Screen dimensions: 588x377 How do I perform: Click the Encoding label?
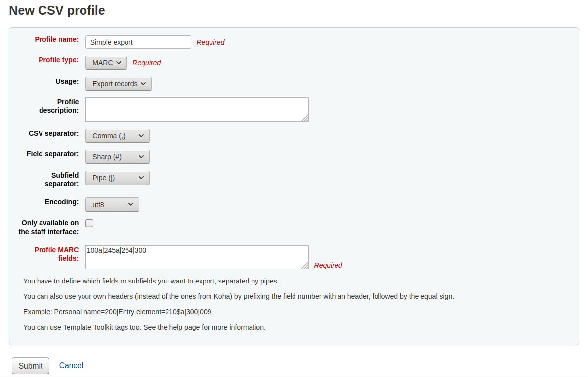[62, 202]
